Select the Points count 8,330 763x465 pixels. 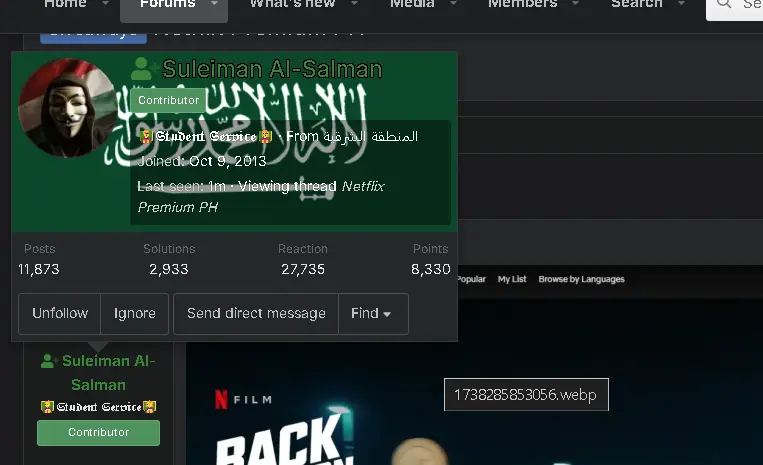(x=431, y=269)
